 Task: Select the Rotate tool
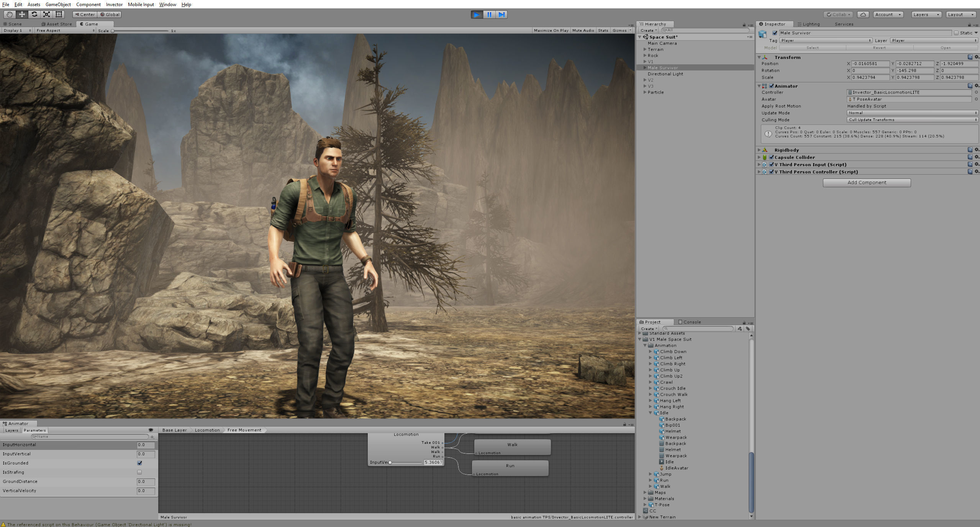click(34, 15)
